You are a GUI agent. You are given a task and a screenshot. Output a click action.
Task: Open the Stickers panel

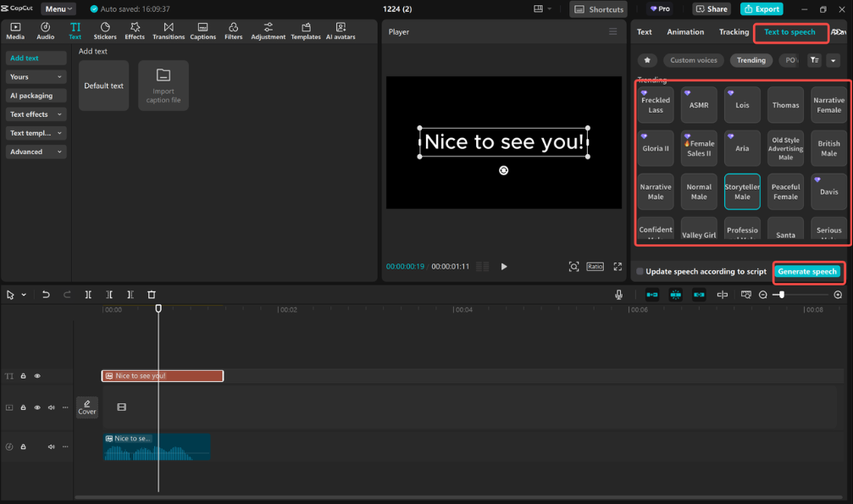pyautogui.click(x=105, y=31)
